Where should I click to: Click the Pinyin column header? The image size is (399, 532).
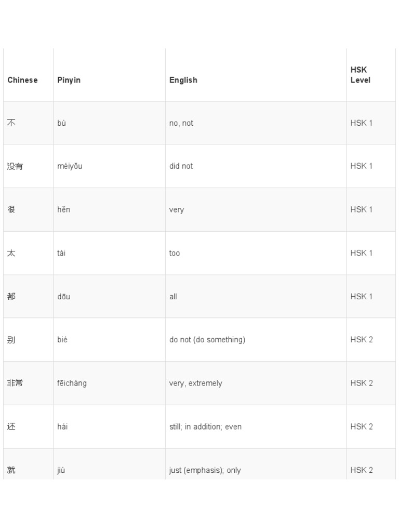click(x=69, y=80)
